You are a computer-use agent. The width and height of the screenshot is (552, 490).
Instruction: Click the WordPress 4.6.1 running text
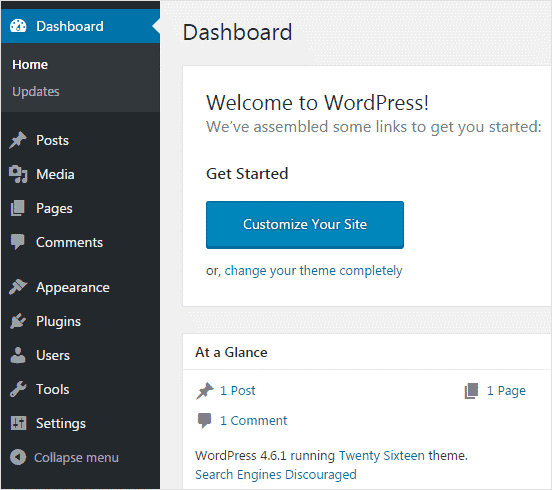(265, 456)
